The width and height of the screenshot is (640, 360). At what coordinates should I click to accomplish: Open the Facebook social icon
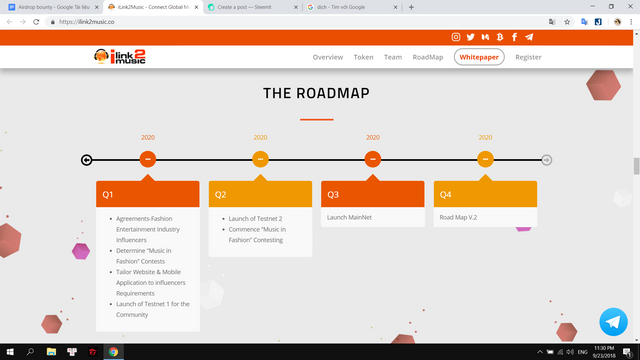click(514, 37)
